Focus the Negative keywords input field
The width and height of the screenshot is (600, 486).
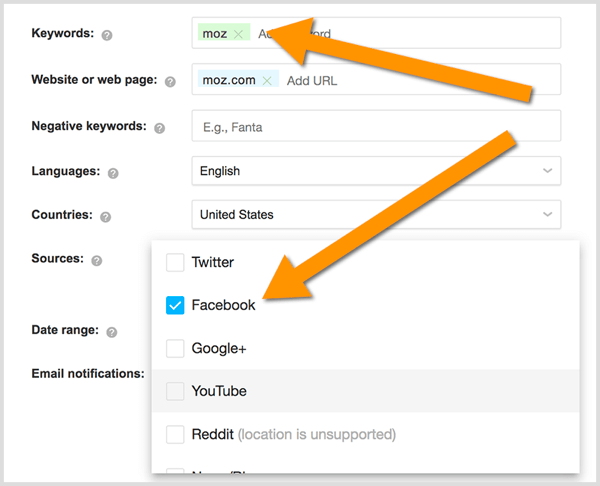coord(376,126)
